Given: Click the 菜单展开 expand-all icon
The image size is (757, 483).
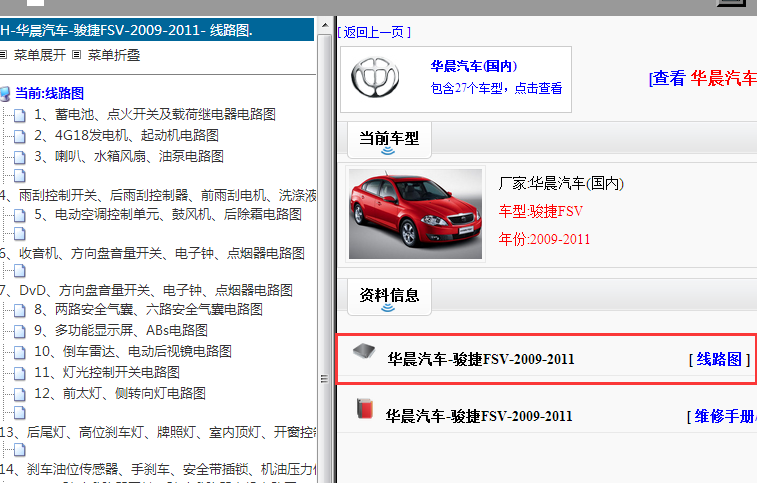Looking at the screenshot, I should 3,55.
